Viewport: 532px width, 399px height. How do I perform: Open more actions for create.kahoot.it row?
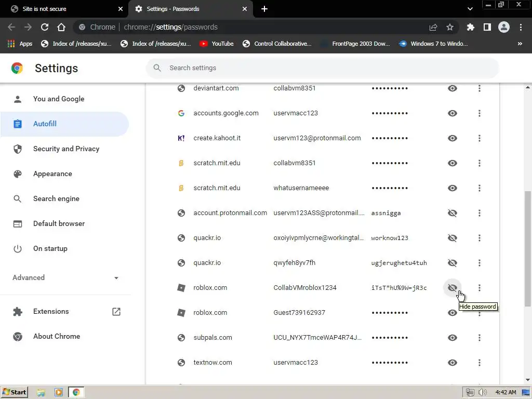click(480, 138)
